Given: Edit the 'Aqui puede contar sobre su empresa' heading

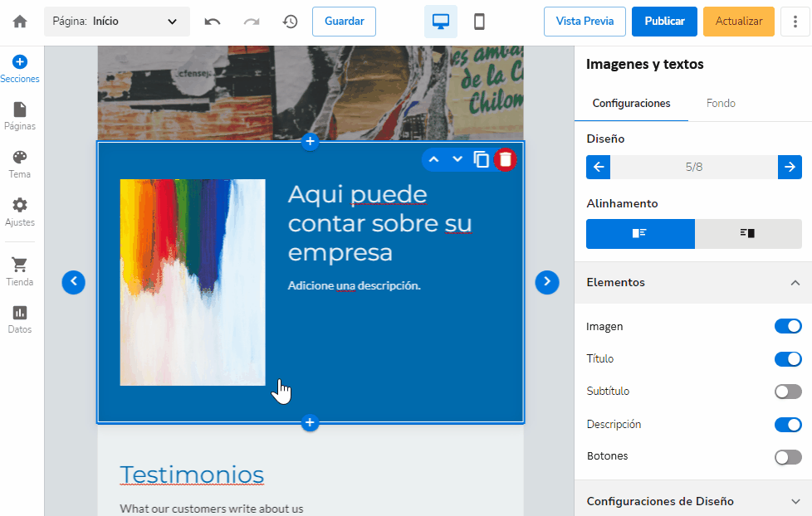Looking at the screenshot, I should point(379,224).
